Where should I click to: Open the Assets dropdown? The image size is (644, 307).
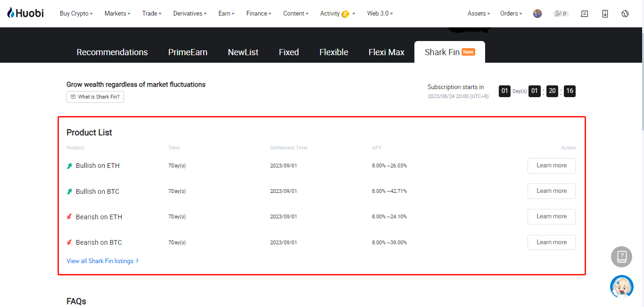[479, 14]
